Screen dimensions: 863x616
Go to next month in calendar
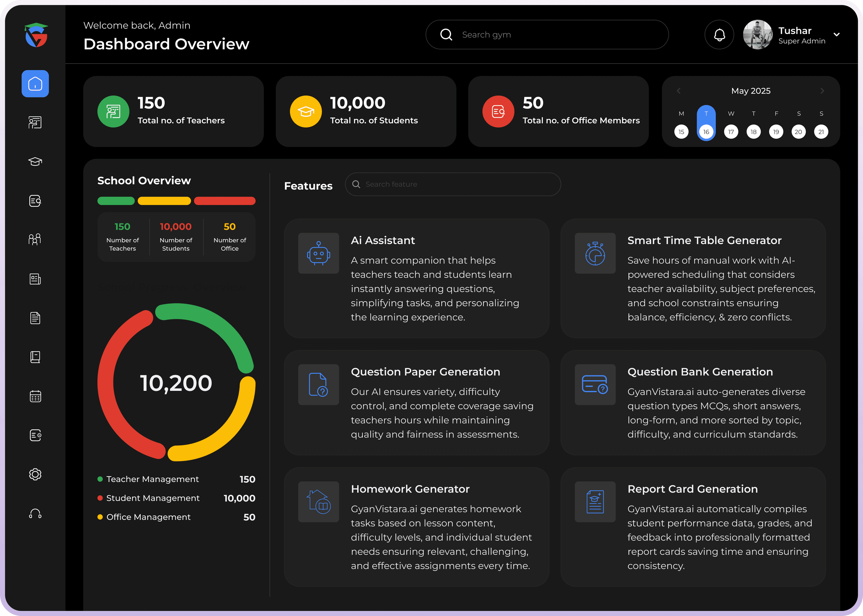click(822, 91)
